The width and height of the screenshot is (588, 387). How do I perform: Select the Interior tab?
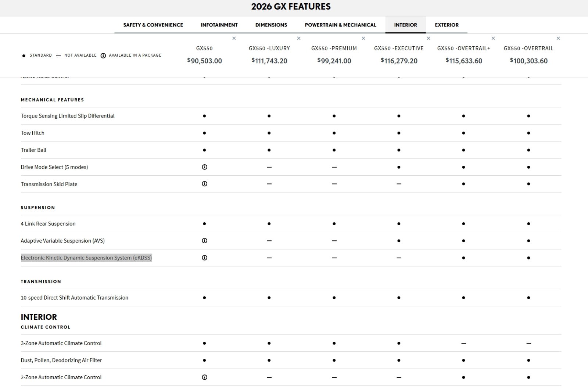[x=405, y=25]
